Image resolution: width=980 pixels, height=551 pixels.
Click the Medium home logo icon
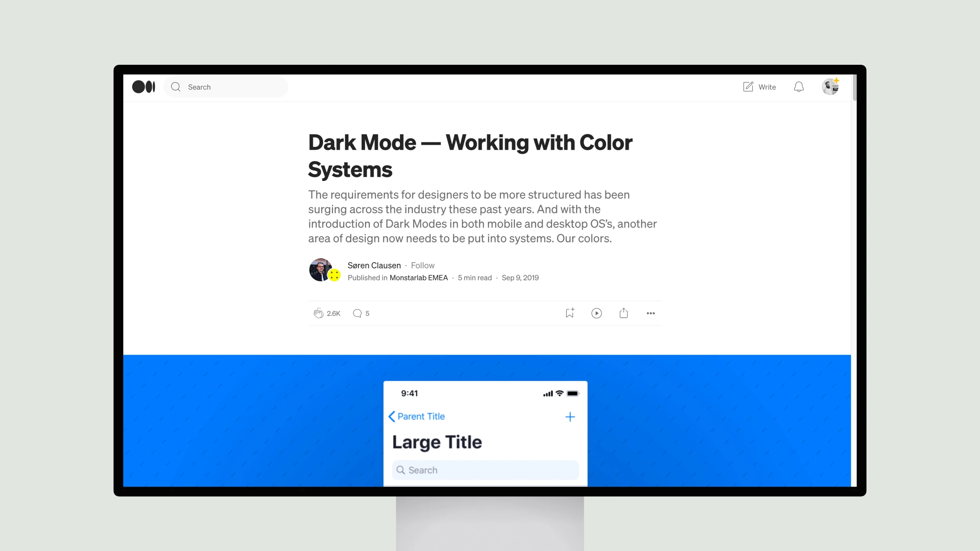[143, 86]
